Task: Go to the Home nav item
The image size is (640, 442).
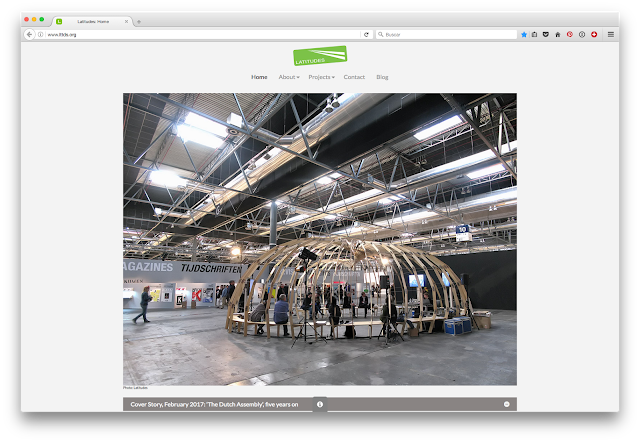Action: (x=259, y=77)
